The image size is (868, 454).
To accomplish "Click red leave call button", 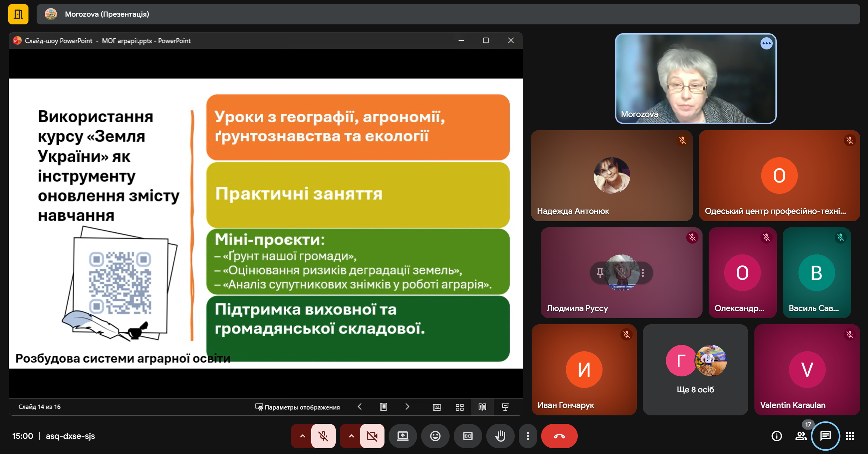I will 559,436.
